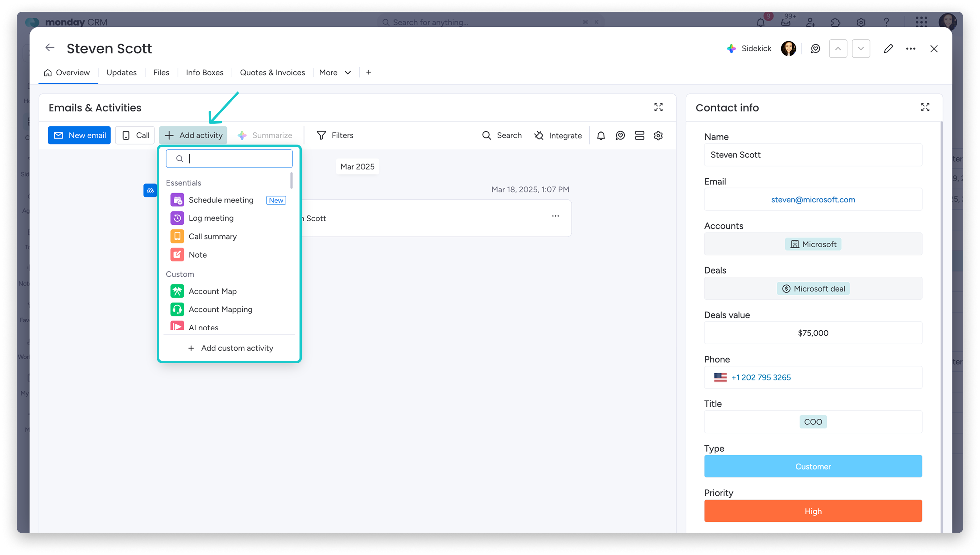
Task: Click the +1 202 795 3265 phone link
Action: click(x=761, y=377)
